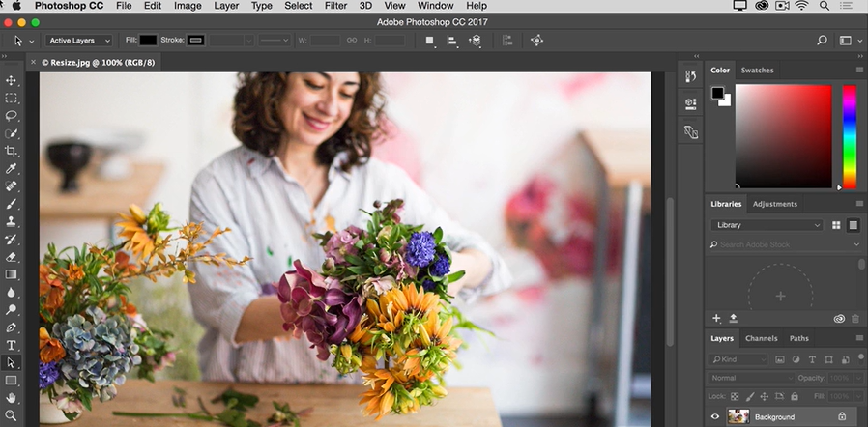Viewport: 868px width, 427px height.
Task: Select the Eyedropper tool
Action: [11, 169]
